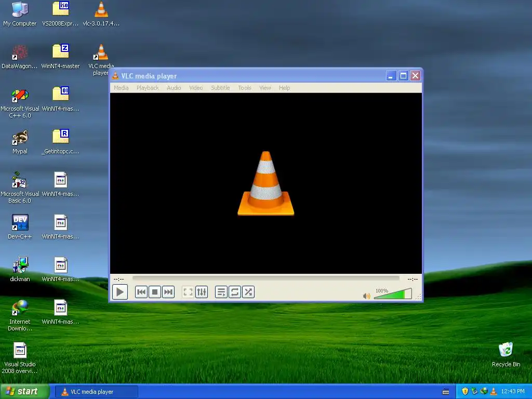The image size is (532, 399).
Task: Select VS2008Expr ISO folder icon
Action: pos(60,14)
